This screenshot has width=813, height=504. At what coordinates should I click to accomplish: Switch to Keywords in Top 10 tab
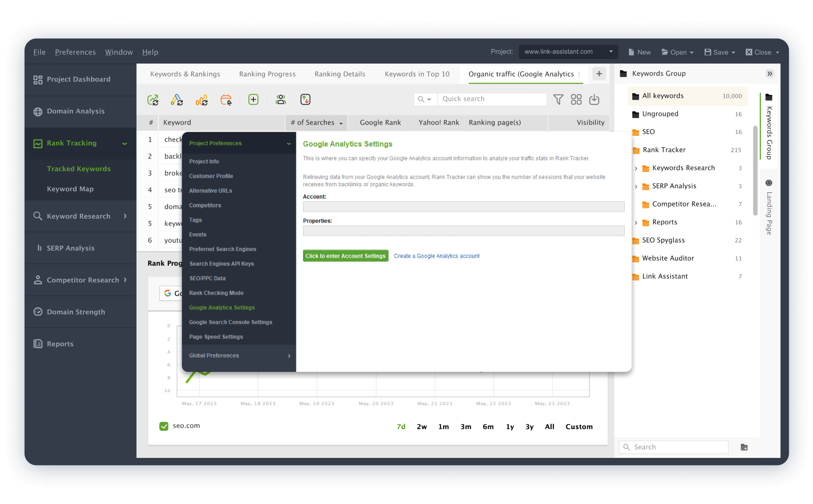coord(417,74)
